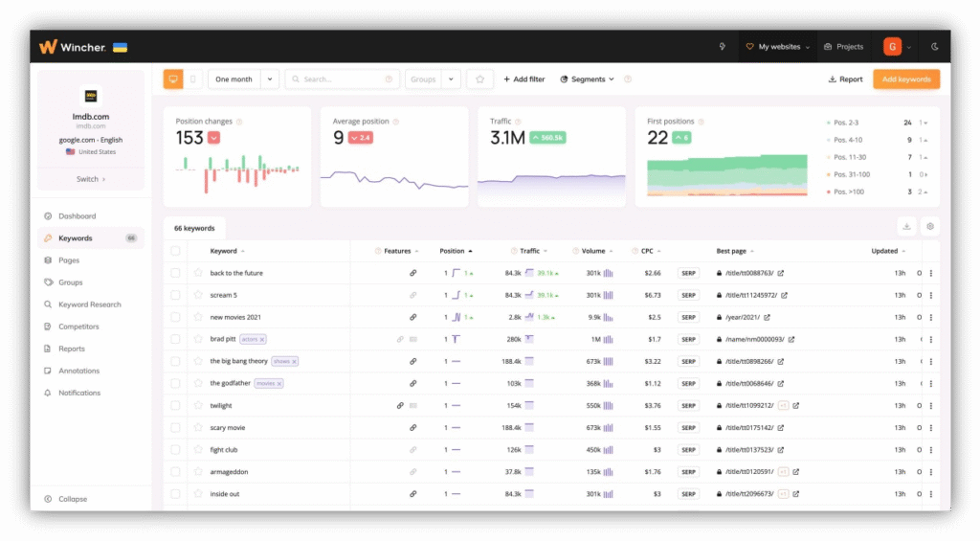The height and width of the screenshot is (541, 980).
Task: Star the 'back to the future' keyword
Action: click(x=198, y=273)
